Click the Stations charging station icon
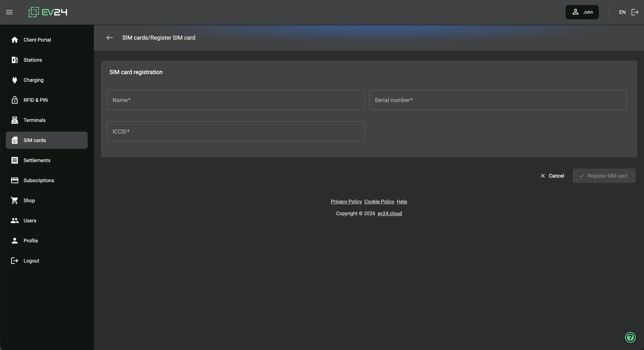 pyautogui.click(x=14, y=60)
